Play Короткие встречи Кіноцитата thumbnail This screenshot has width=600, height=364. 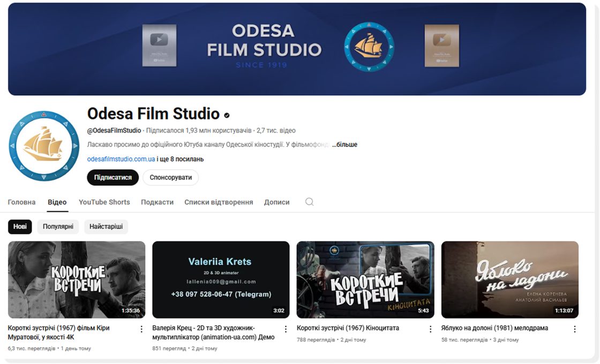tap(365, 279)
